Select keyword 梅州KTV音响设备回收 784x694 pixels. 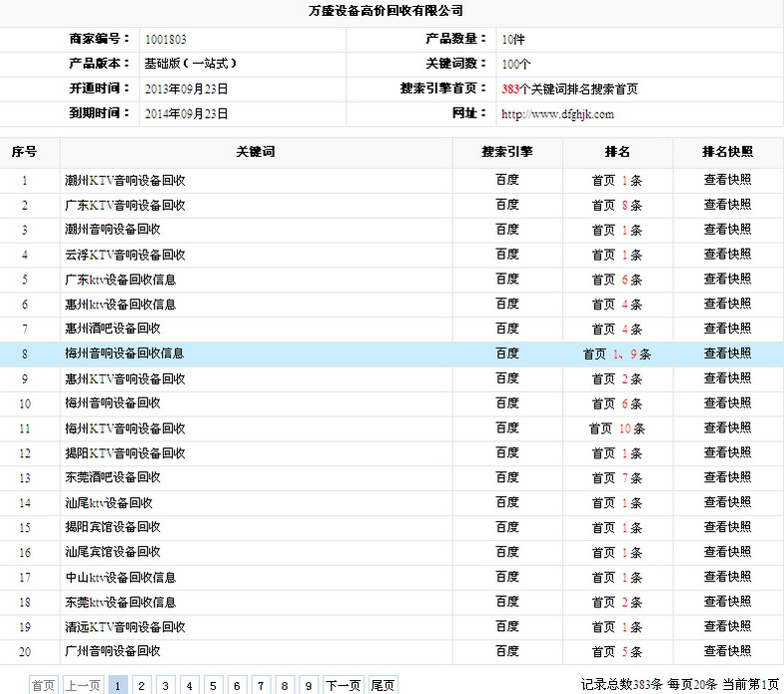click(x=125, y=428)
